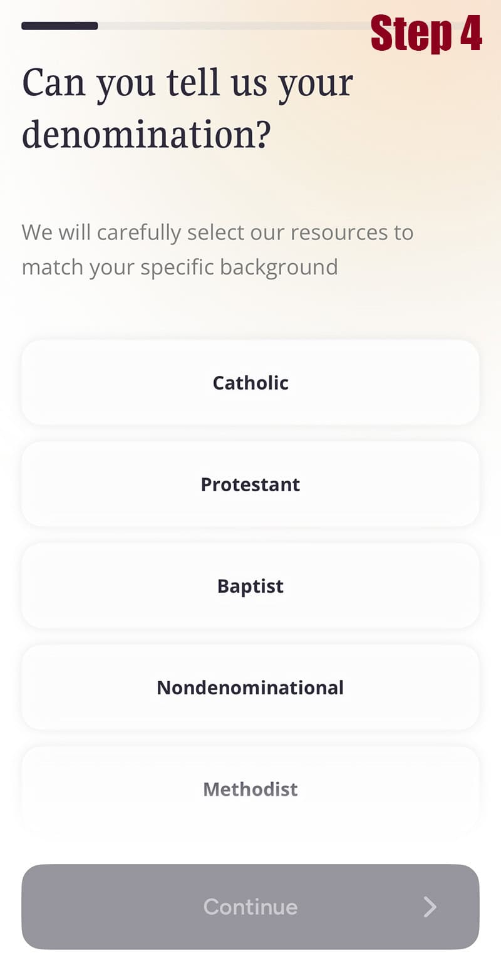This screenshot has height=980, width=501.
Task: Pick the Baptist option
Action: 250,585
